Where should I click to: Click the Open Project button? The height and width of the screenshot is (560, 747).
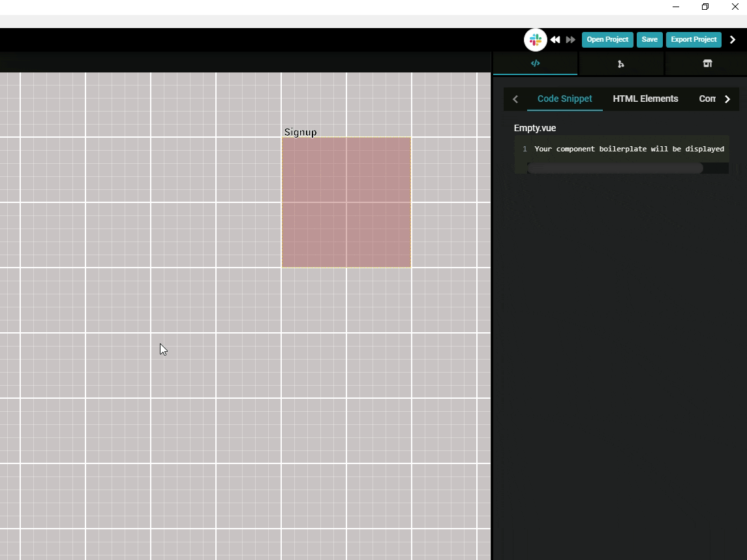(607, 39)
